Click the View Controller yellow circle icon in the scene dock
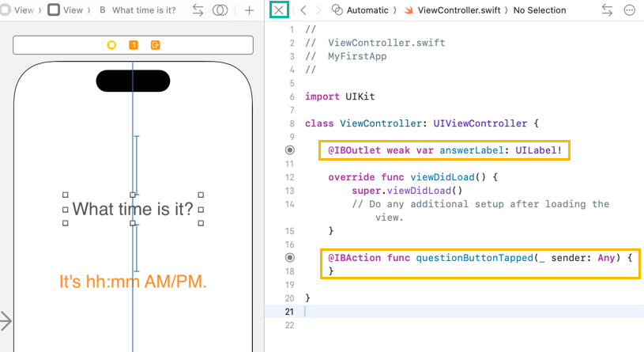The height and width of the screenshot is (352, 644). pyautogui.click(x=111, y=45)
